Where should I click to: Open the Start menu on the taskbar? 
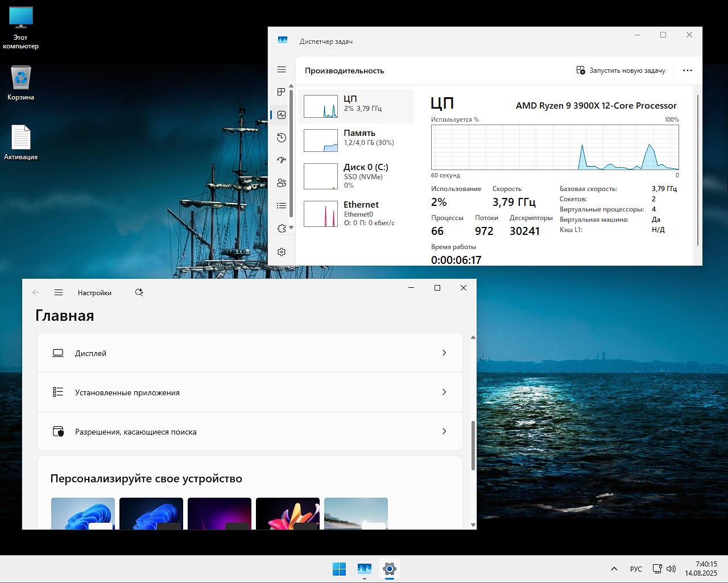[x=340, y=568]
